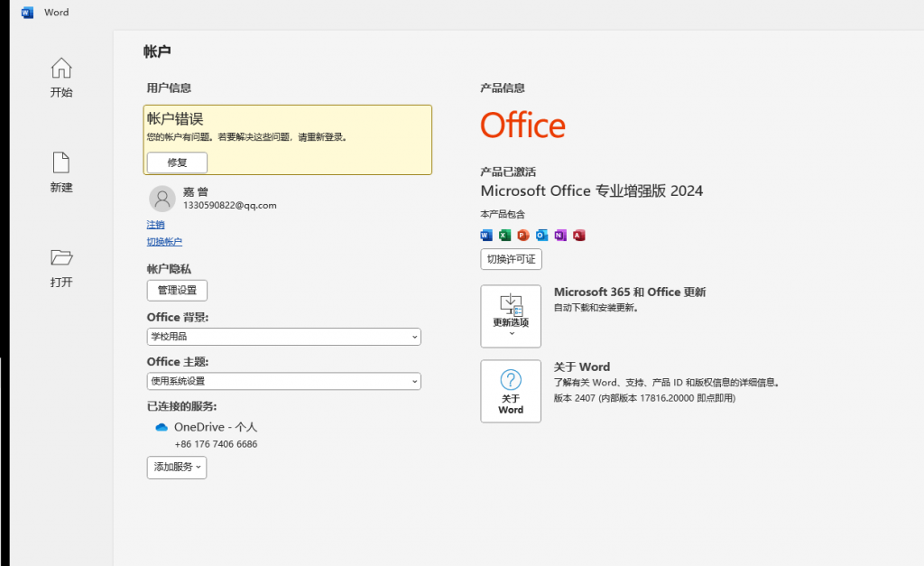Open the 关于 Word (About Word) button
Image resolution: width=924 pixels, height=566 pixels.
point(511,391)
